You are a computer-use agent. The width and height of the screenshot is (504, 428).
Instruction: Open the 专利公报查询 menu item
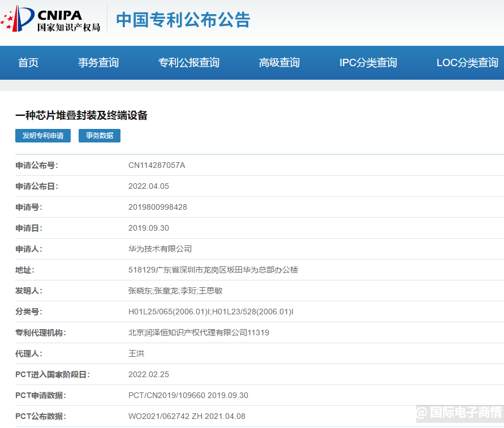click(189, 63)
